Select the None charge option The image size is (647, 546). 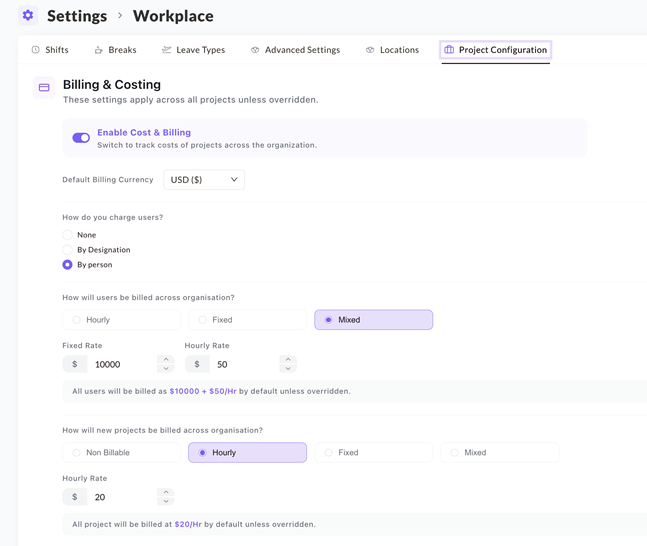[67, 235]
